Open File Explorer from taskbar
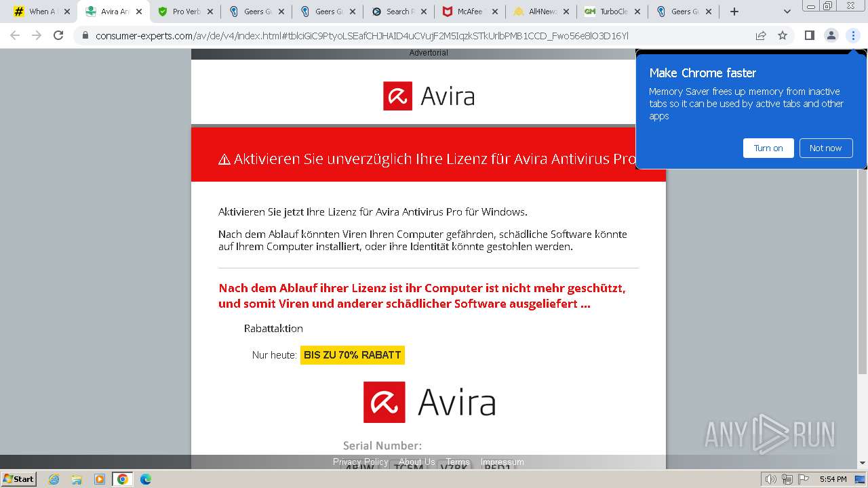Screen dimensions: 868x488 pos(77,479)
